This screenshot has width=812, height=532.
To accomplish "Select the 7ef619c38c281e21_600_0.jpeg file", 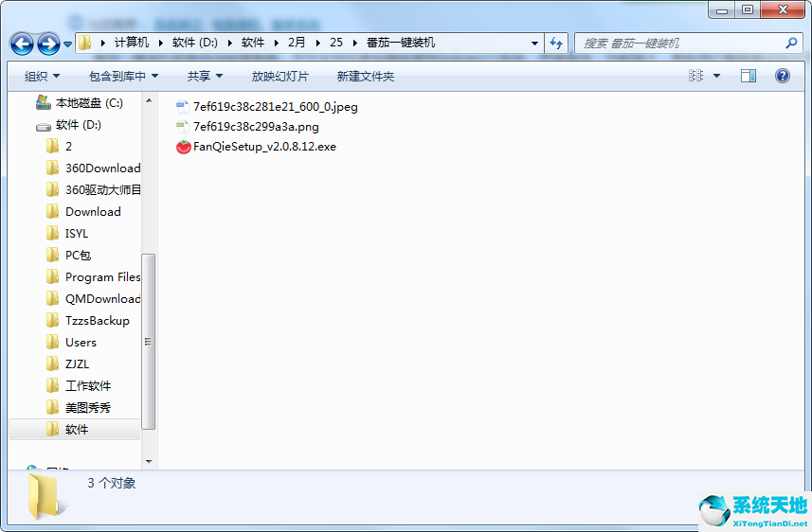I will pyautogui.click(x=275, y=107).
